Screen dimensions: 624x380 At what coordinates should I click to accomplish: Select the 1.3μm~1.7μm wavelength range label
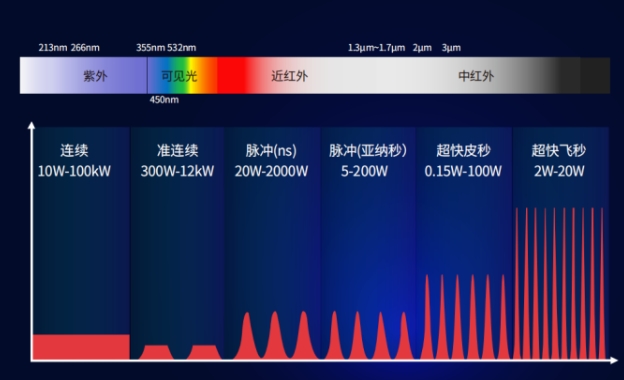pos(376,48)
